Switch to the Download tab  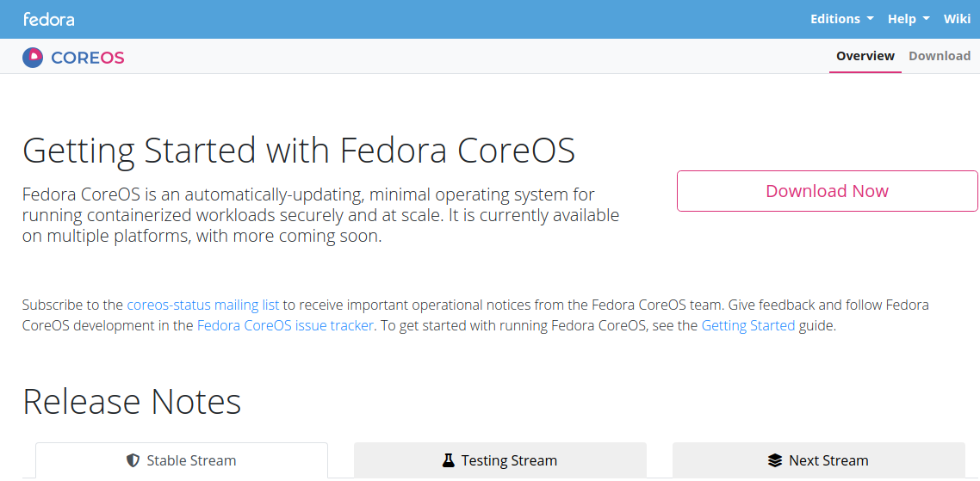(940, 56)
